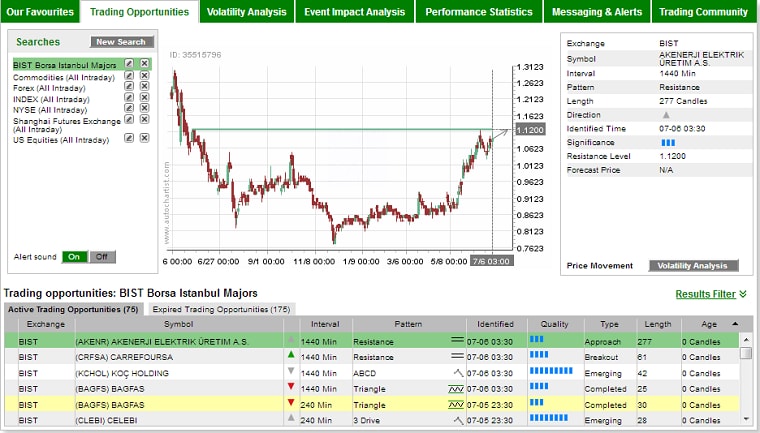Remove the Forex (All Intraday) search

(144, 86)
